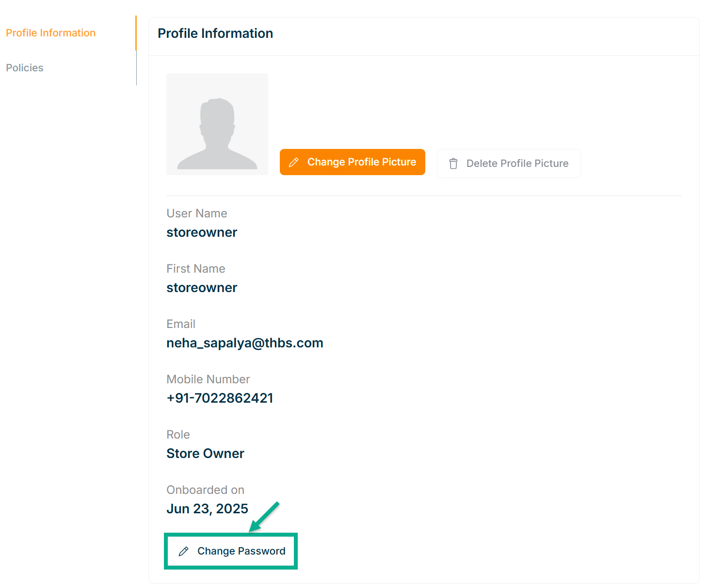The width and height of the screenshot is (709, 588).
Task: Click the pencil icon on Change Profile Picture
Action: [293, 163]
